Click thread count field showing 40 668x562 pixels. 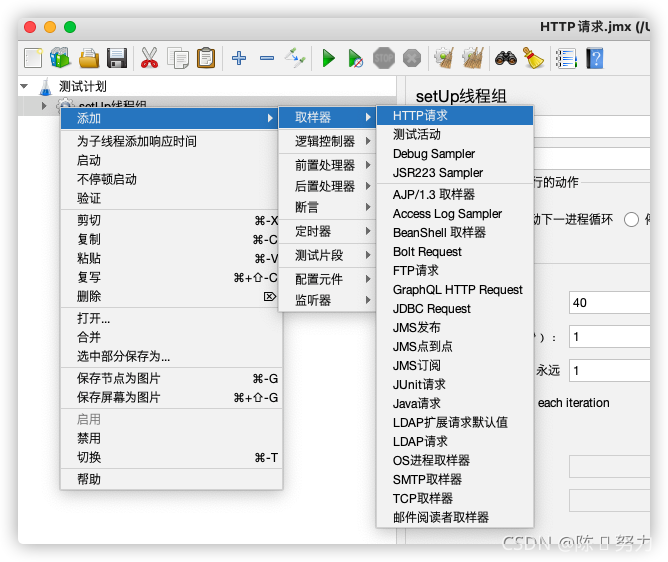tap(609, 303)
